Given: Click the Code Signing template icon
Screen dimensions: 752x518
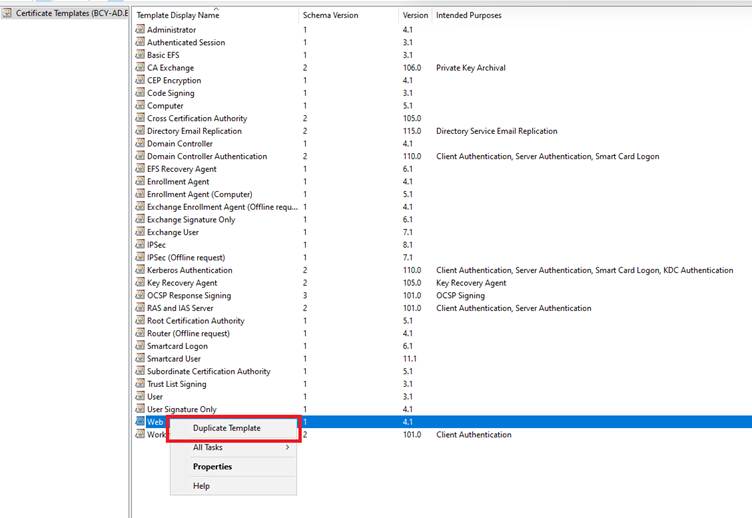Looking at the screenshot, I should point(140,93).
